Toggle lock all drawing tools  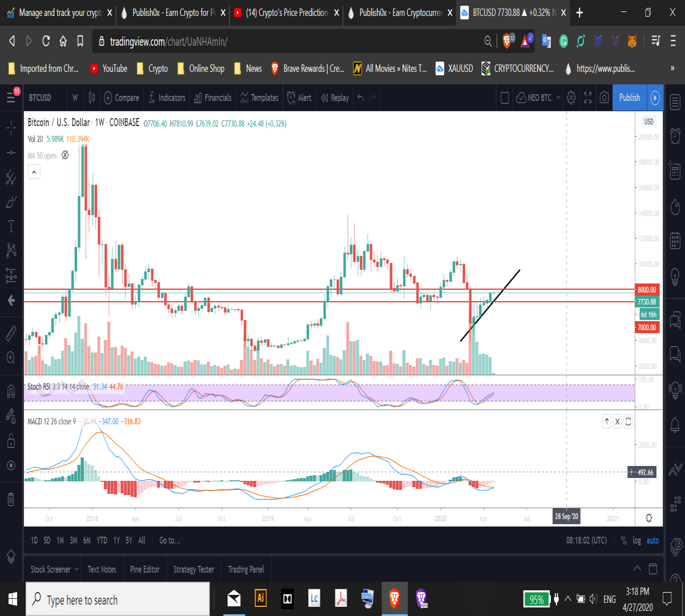pos(11,441)
